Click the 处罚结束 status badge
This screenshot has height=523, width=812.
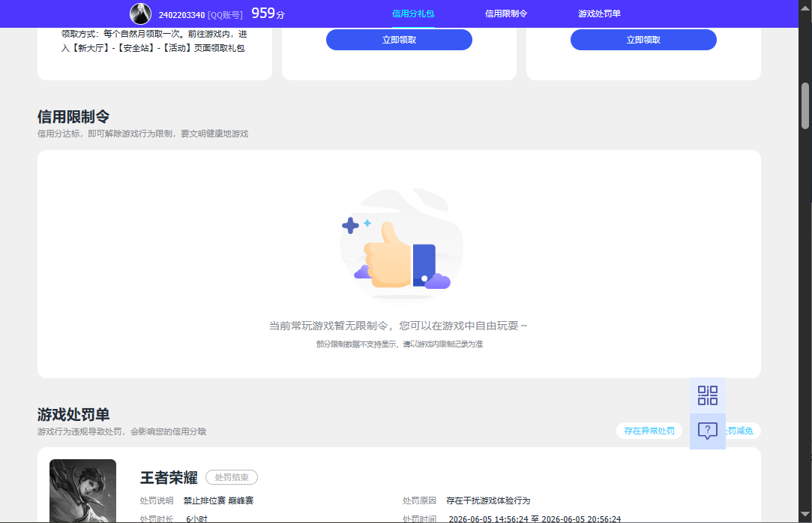[x=232, y=477]
